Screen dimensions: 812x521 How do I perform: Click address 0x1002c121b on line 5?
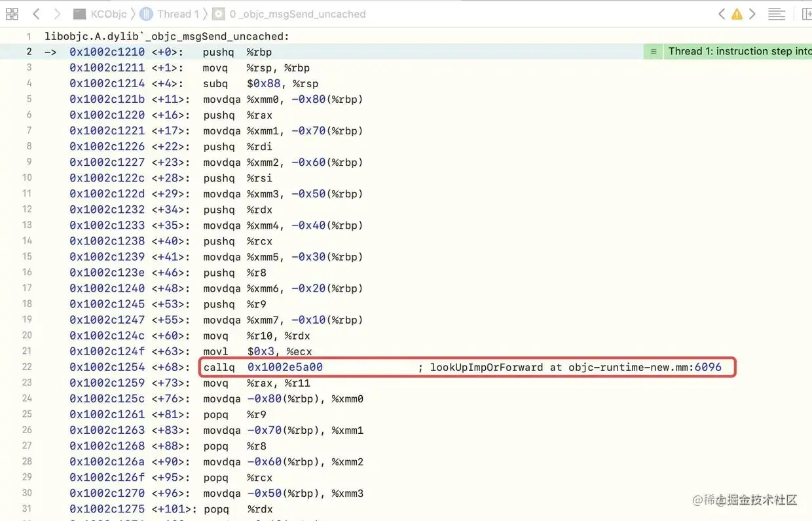click(x=107, y=99)
